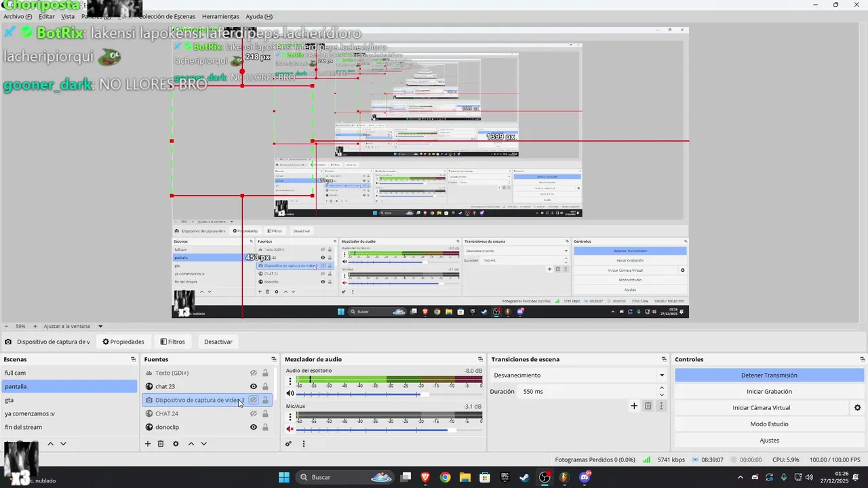Open Propiedades of selected source

point(123,342)
